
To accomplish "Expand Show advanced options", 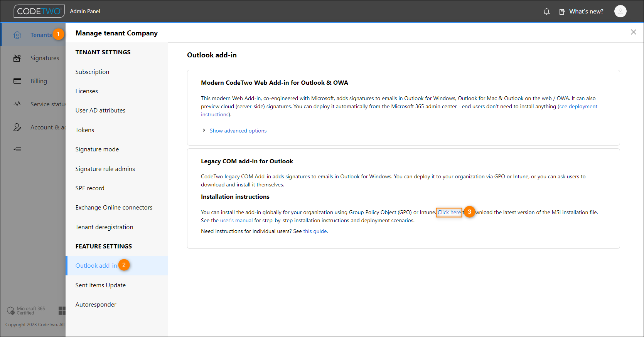I will click(238, 131).
